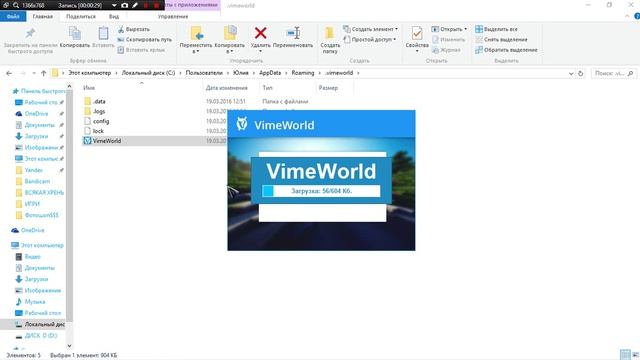This screenshot has height=360, width=640.
Task: Select the Вырезать scissors command
Action: click(x=133, y=29)
